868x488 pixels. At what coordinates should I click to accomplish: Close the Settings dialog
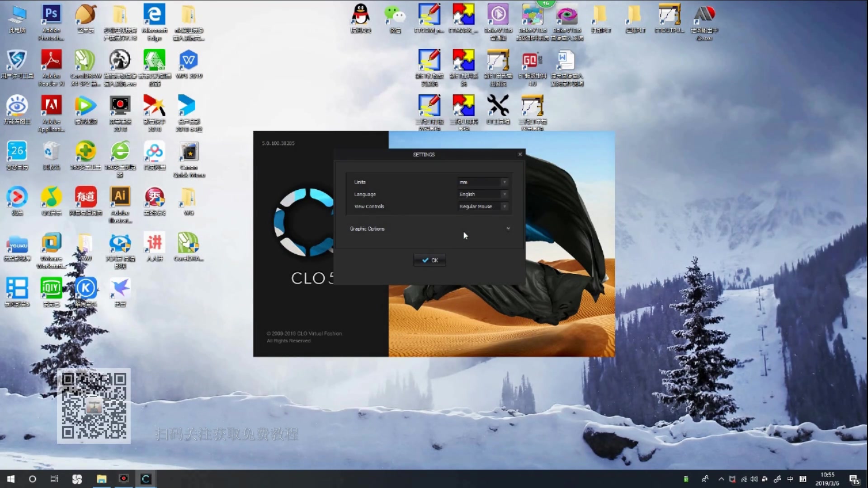point(520,155)
